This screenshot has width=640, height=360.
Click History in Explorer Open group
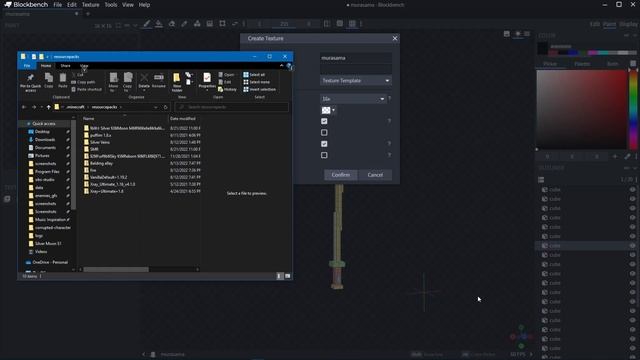click(227, 89)
